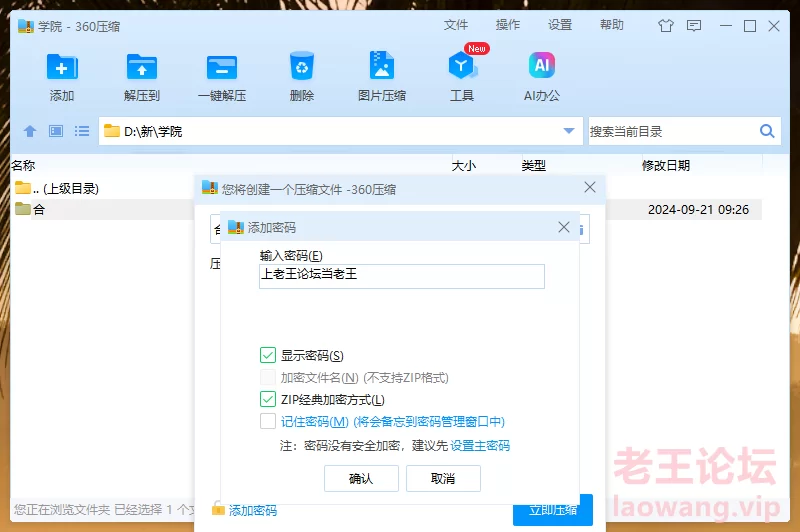Screen dimensions: 800x532
Task: Expand the address bar path dropdown
Action: pos(569,131)
